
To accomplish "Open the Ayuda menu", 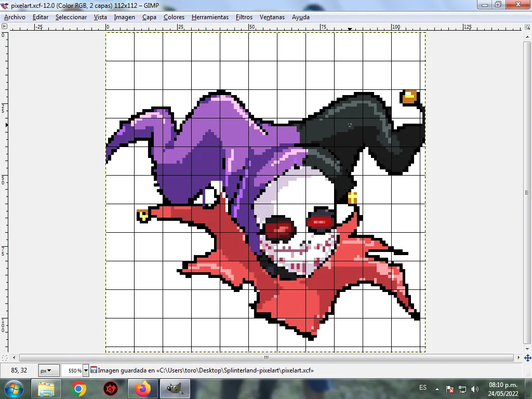I will [301, 17].
